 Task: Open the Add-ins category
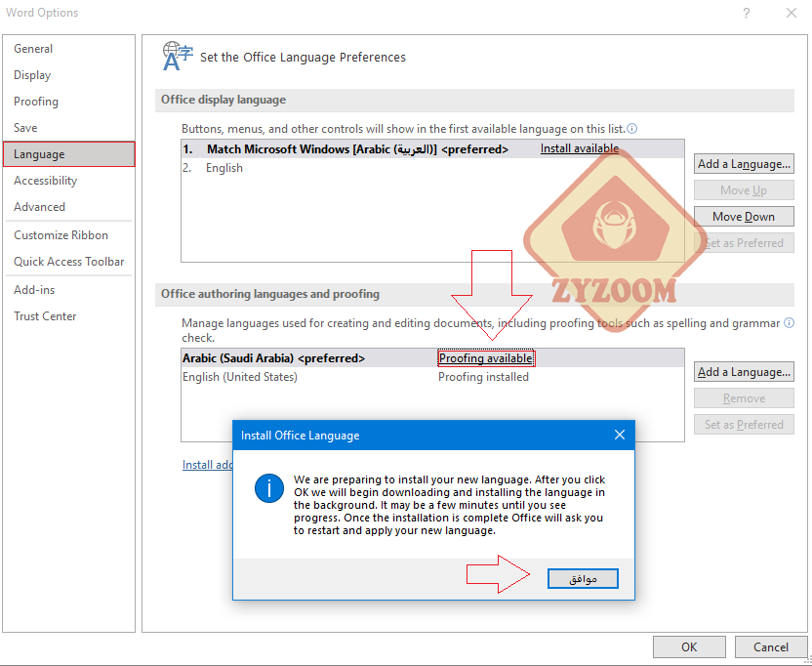(69, 290)
